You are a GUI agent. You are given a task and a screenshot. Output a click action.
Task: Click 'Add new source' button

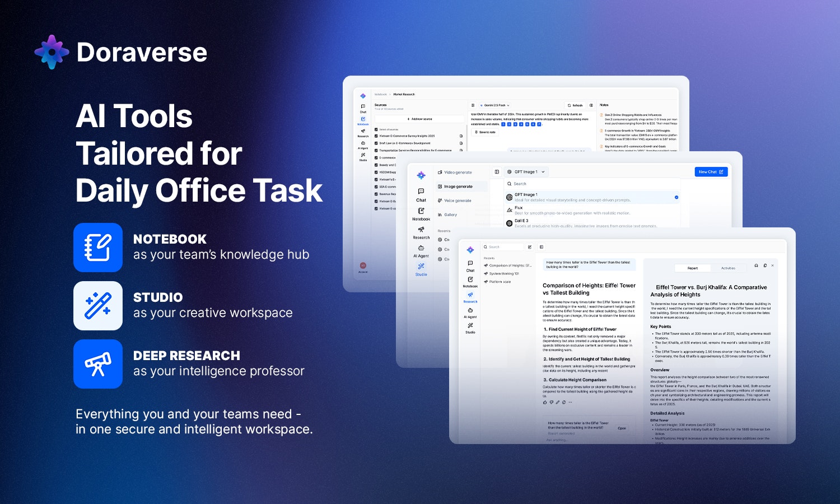[x=419, y=119]
